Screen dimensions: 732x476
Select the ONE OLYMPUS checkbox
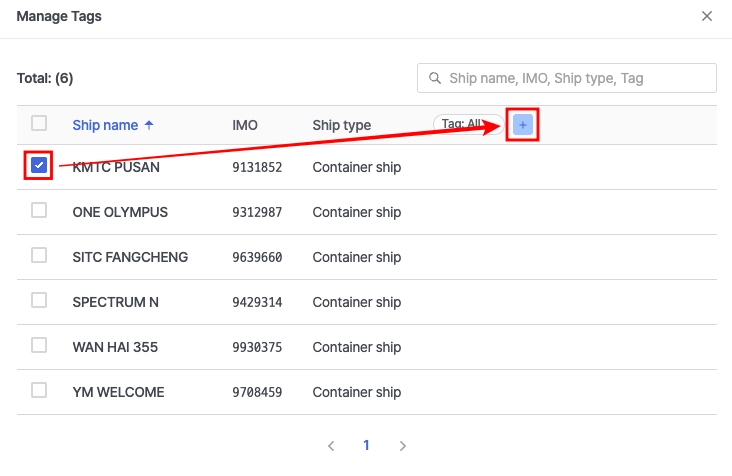pyautogui.click(x=39, y=210)
